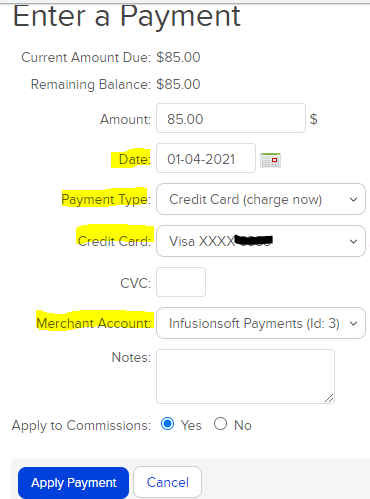Grab the Notes box resize handle
The width and height of the screenshot is (370, 499).
pos(329,398)
